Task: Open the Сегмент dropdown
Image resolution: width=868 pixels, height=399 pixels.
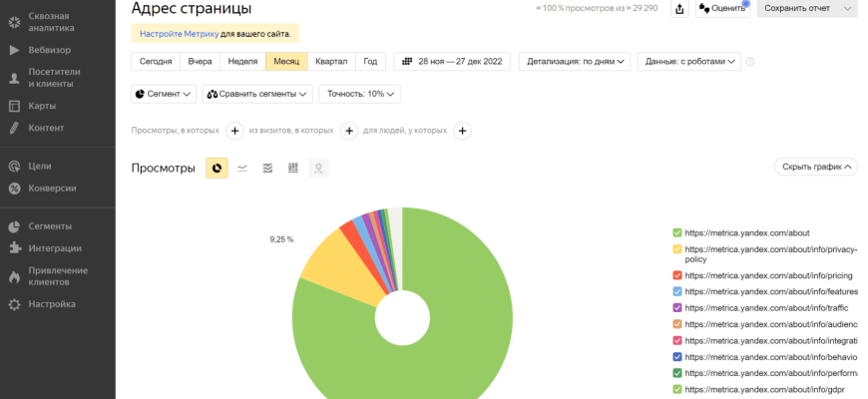Action: tap(164, 94)
